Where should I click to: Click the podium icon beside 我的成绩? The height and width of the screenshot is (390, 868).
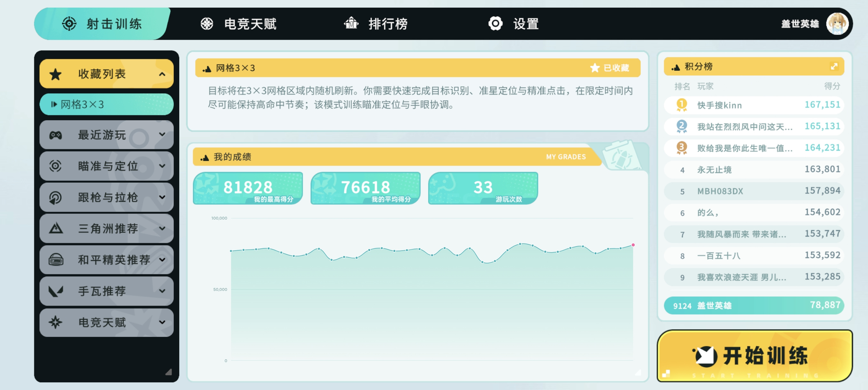click(x=205, y=158)
